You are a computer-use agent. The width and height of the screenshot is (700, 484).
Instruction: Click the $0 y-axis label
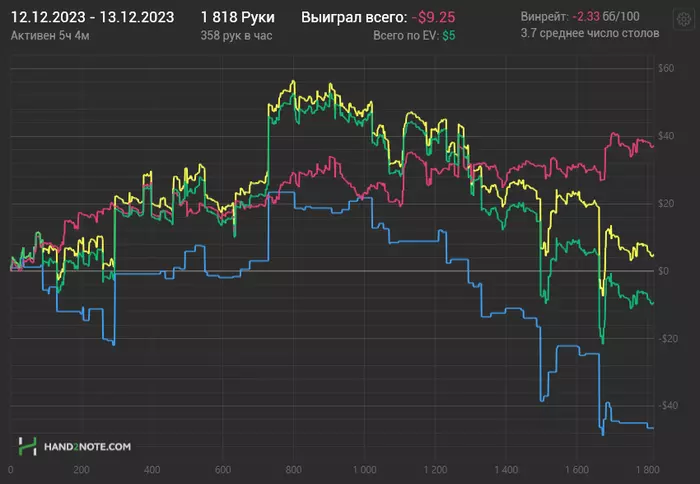(663, 271)
